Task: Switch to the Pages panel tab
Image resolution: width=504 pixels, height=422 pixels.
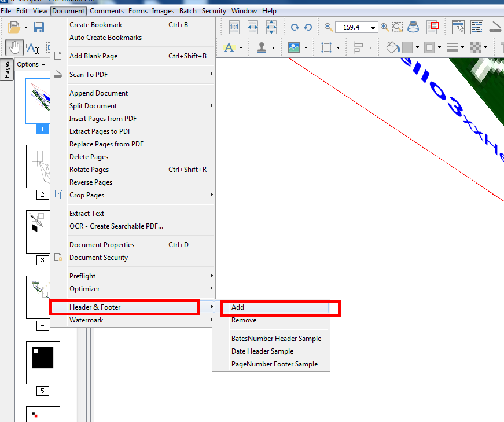Action: tap(7, 69)
